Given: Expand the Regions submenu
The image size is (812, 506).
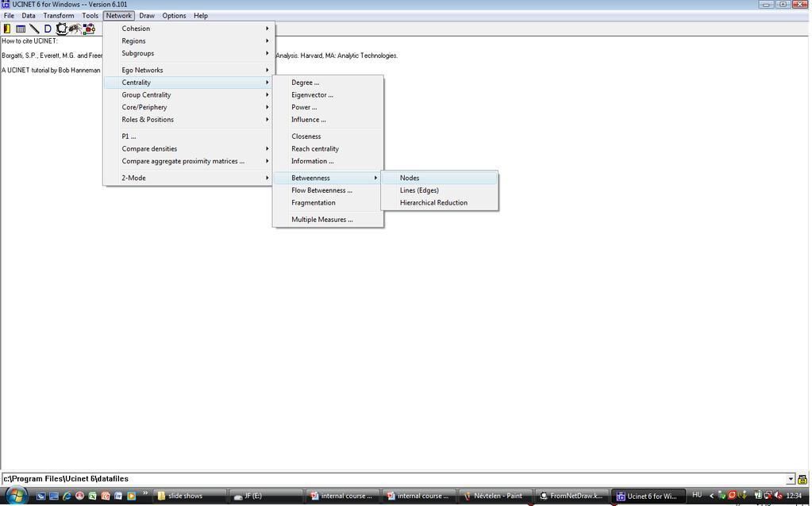Looking at the screenshot, I should pos(190,41).
